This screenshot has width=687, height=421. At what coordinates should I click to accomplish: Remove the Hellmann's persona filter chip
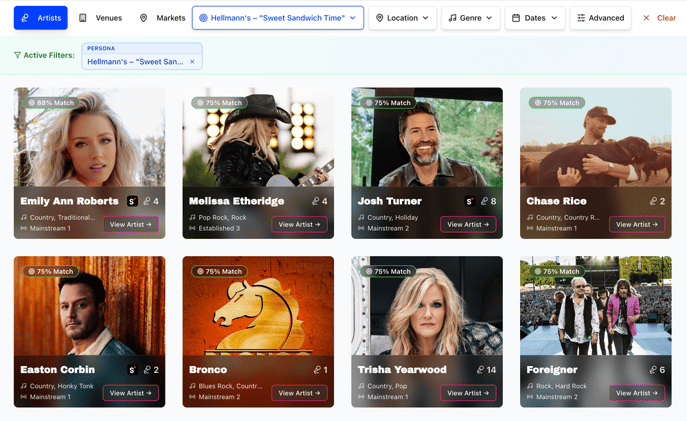coord(192,62)
